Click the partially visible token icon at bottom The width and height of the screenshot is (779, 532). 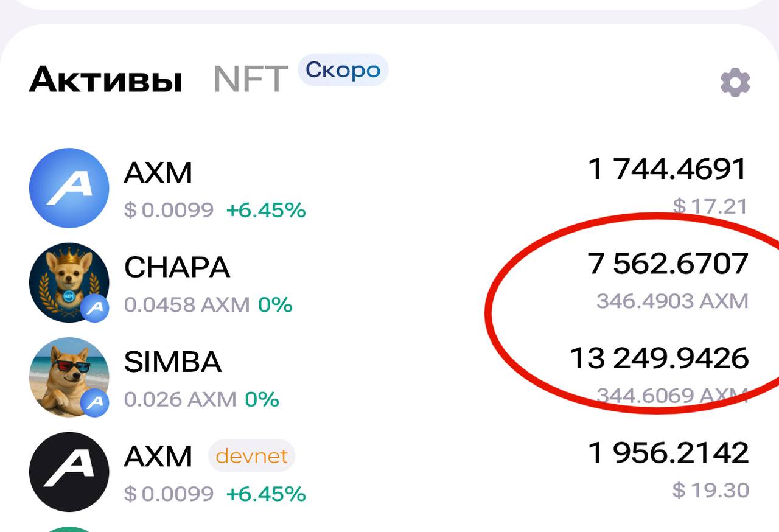click(x=69, y=528)
